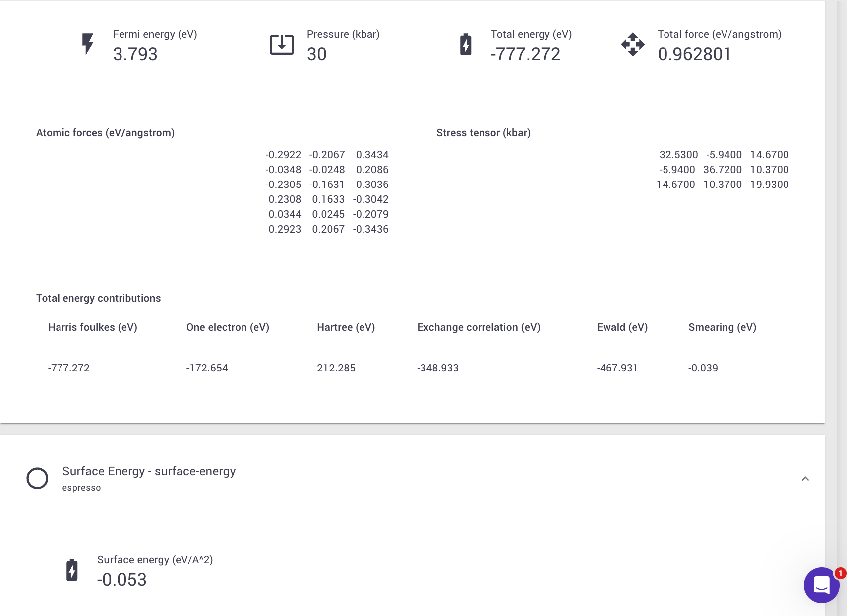Click atomic force value 0.2308
This screenshot has height=616, width=847.
[285, 199]
